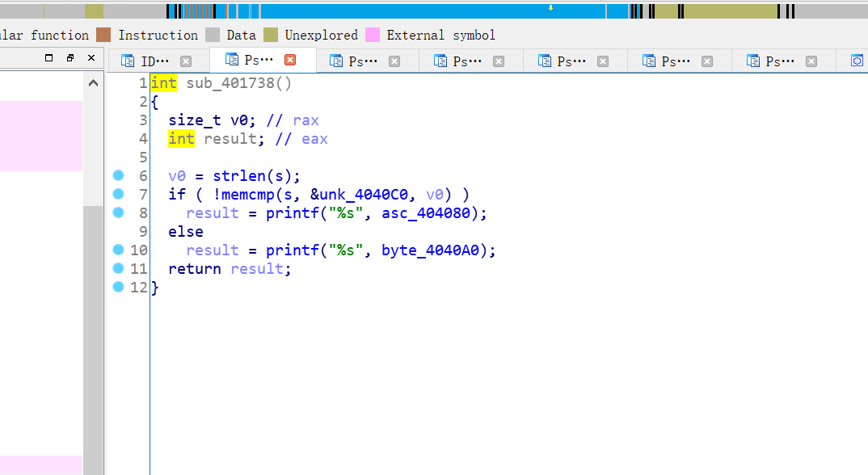Screen dimensions: 868x475
Task: Maximize left panel with the double-window icon
Action: [x=70, y=57]
